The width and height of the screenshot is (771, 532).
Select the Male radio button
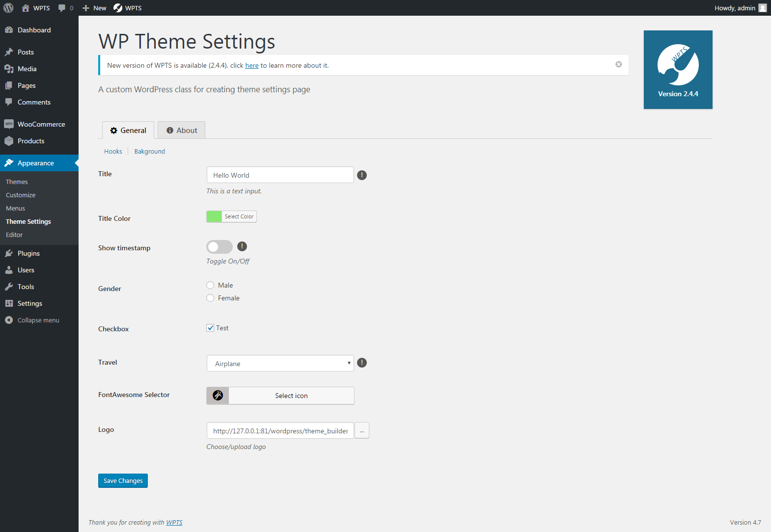[210, 285]
